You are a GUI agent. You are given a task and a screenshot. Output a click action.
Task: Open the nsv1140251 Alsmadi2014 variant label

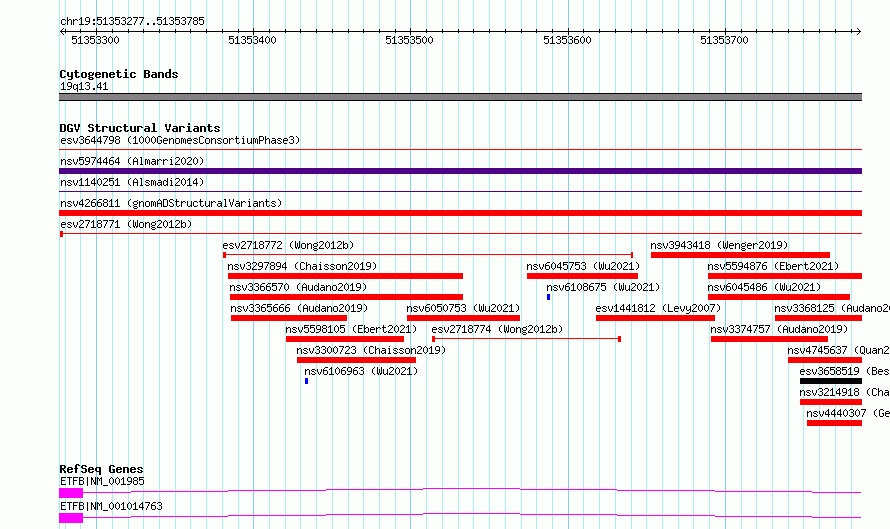[132, 182]
